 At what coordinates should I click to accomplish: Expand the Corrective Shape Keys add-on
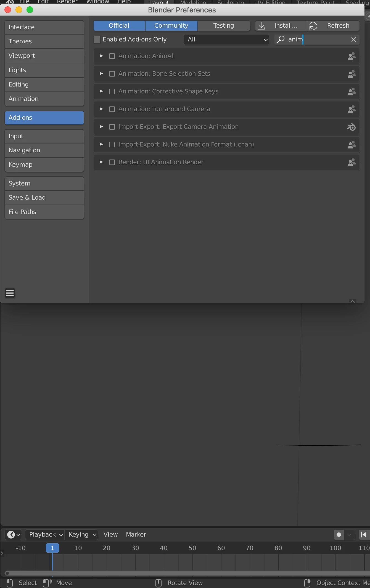101,92
